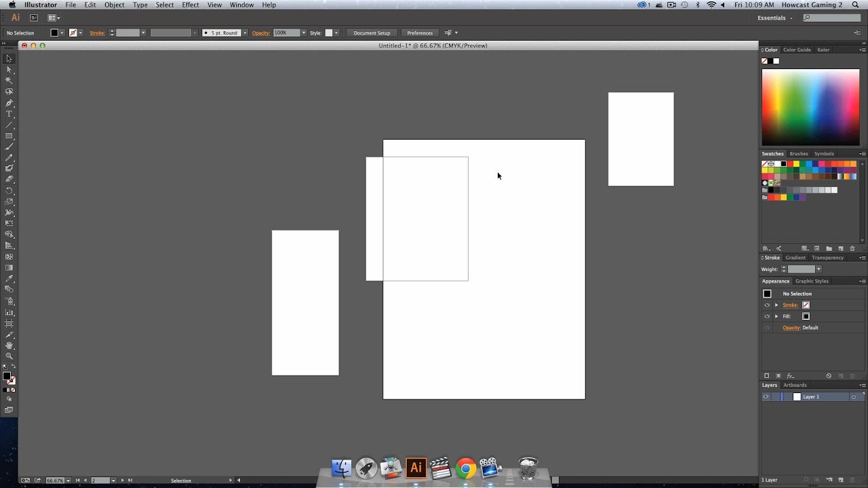Select the Eyedropper tool

click(x=9, y=279)
